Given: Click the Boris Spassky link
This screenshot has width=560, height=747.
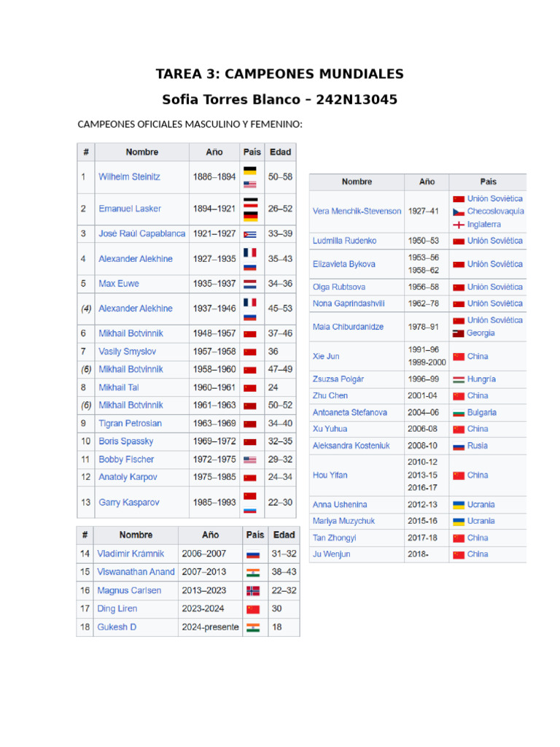Looking at the screenshot, I should coord(125,441).
